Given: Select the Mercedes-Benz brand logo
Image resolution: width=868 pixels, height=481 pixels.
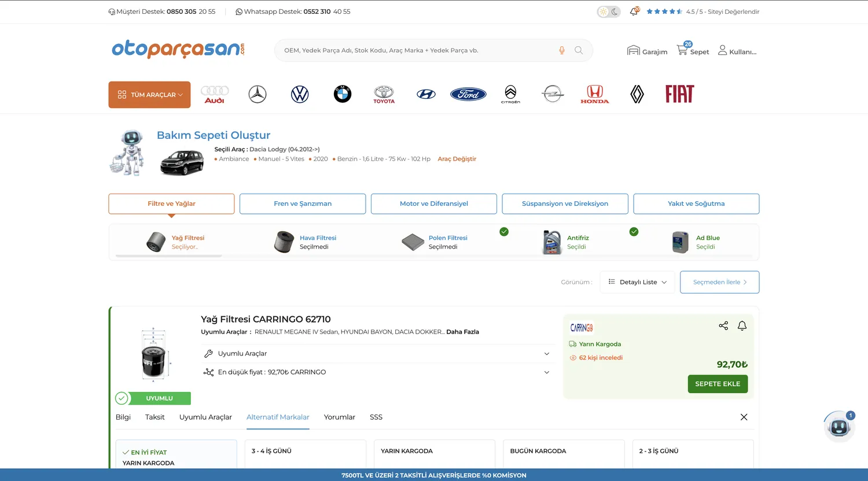Looking at the screenshot, I should (x=258, y=94).
